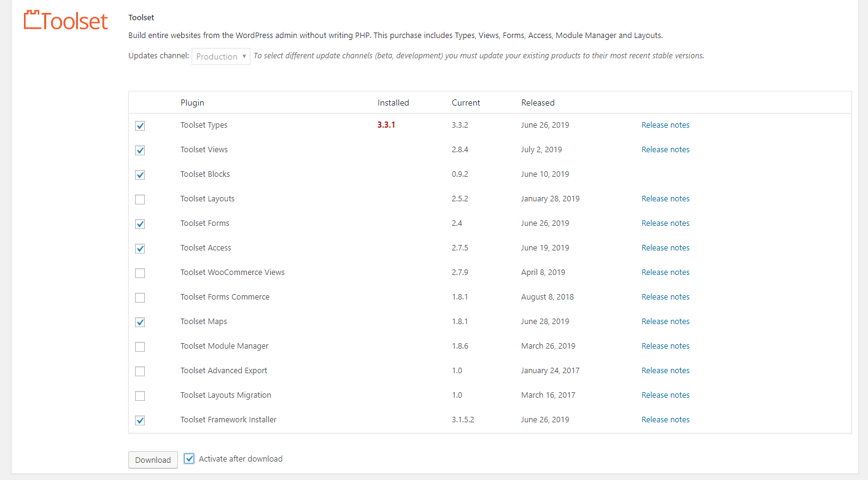The width and height of the screenshot is (868, 480).
Task: Select the Toolset Types plugin name
Action: click(204, 125)
